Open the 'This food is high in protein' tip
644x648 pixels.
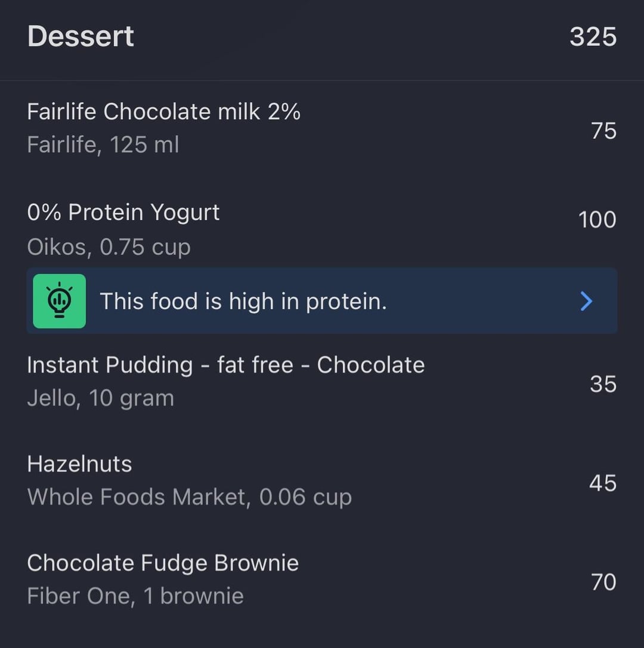(243, 302)
